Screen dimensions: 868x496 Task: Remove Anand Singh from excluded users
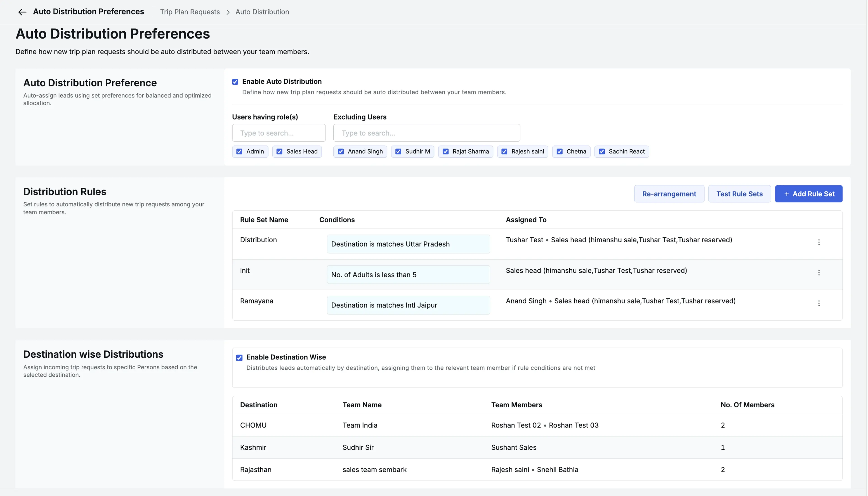pos(340,152)
